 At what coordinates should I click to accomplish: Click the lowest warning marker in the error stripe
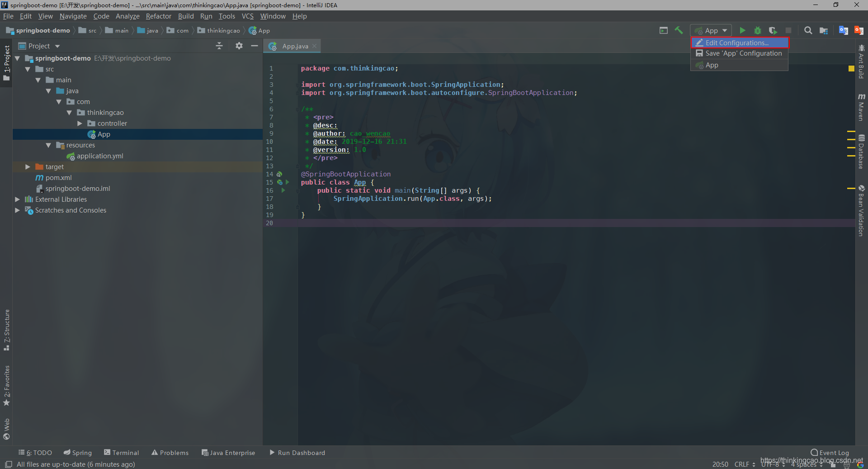851,188
